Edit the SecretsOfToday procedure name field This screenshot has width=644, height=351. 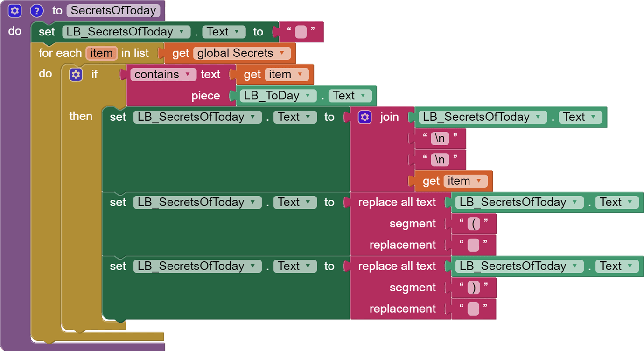click(113, 10)
